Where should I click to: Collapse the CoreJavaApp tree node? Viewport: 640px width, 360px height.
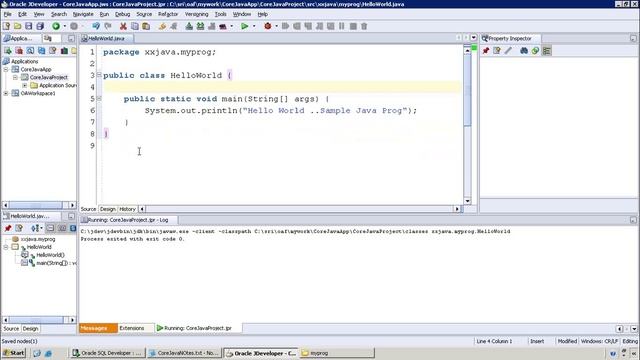pyautogui.click(x=6, y=69)
